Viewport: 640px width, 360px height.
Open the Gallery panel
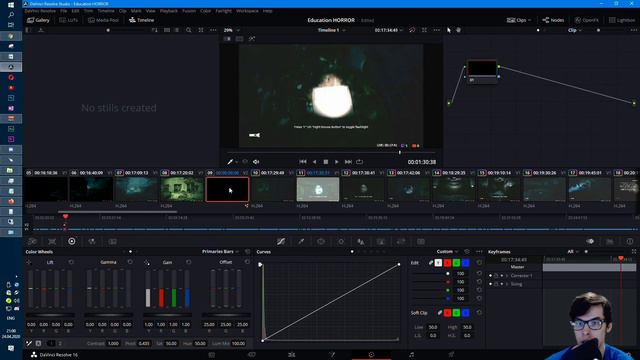pos(38,20)
